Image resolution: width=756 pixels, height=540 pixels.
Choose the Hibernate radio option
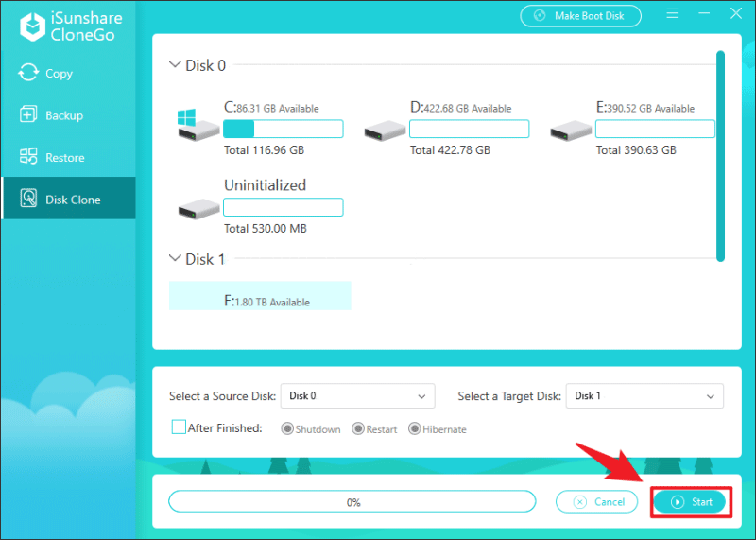click(414, 429)
